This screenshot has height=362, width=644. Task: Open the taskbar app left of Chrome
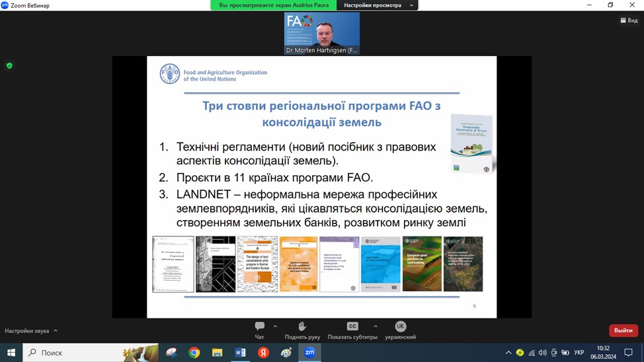click(171, 353)
